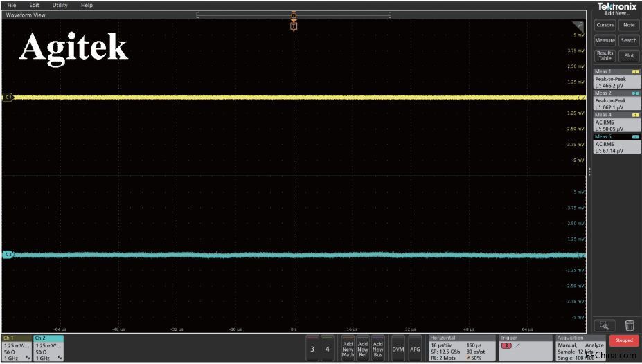
Task: Click the C1 channel handle
Action: (8, 97)
